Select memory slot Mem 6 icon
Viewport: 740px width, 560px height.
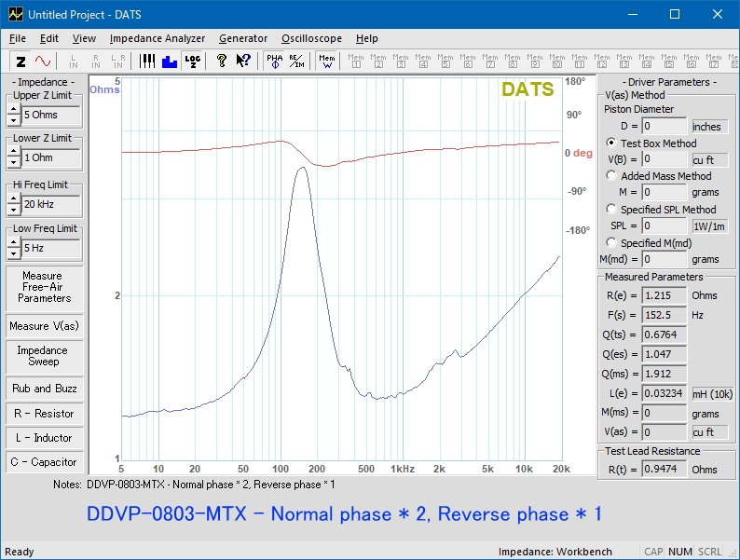pyautogui.click(x=468, y=61)
